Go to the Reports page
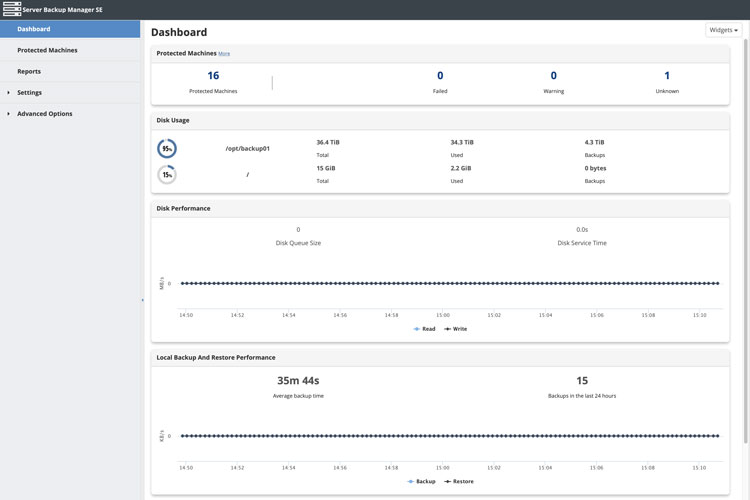Image resolution: width=750 pixels, height=500 pixels. point(70,71)
